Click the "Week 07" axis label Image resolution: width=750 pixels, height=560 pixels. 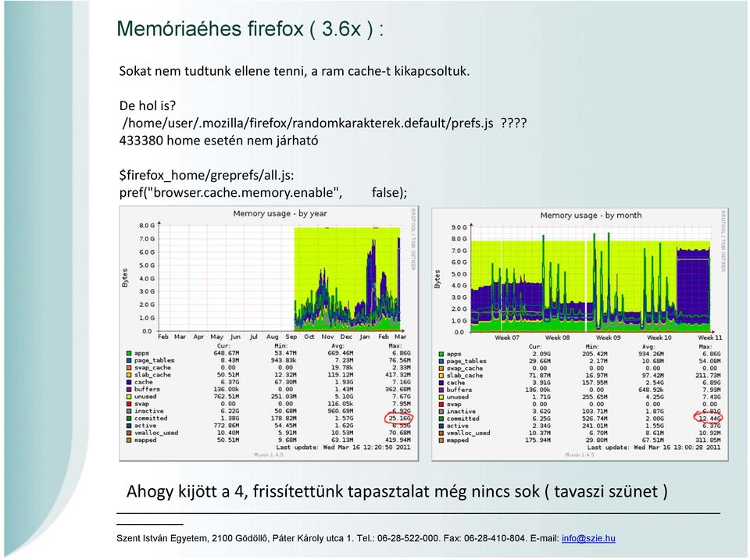(506, 337)
